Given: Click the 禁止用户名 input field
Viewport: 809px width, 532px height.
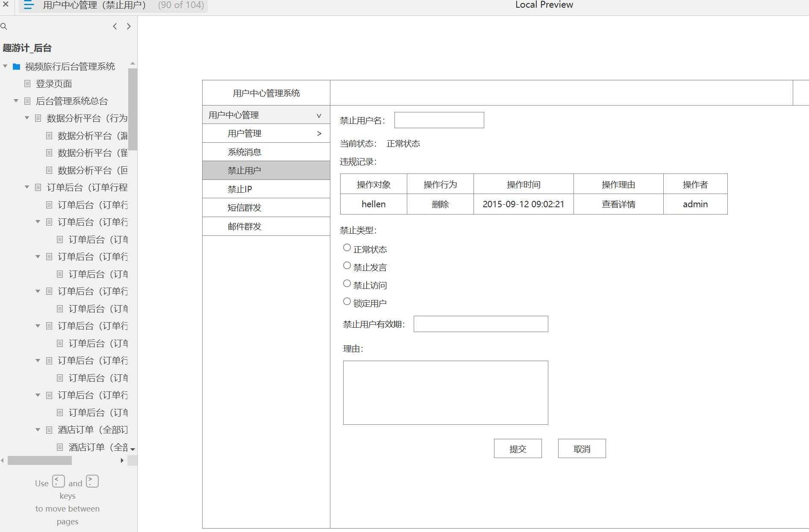Looking at the screenshot, I should point(438,120).
